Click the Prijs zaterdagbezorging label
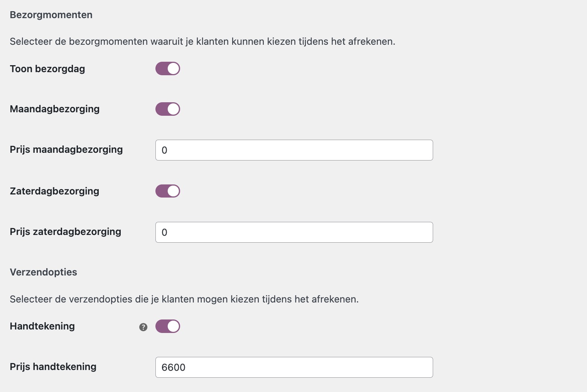This screenshot has height=392, width=587. click(x=65, y=232)
